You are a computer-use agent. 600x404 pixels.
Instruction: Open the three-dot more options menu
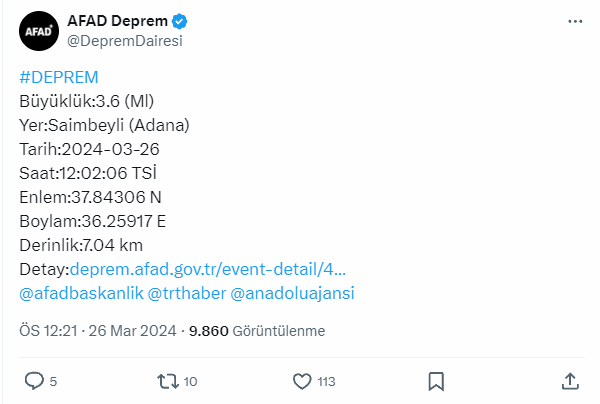click(x=575, y=21)
